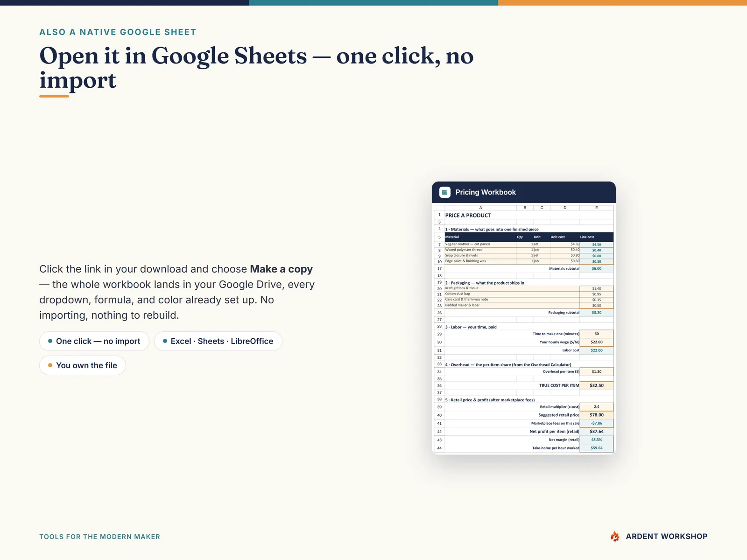Screen dimensions: 747x560
Task: Select the 'Edge paint & finishing wax' cell
Action: tap(480, 261)
